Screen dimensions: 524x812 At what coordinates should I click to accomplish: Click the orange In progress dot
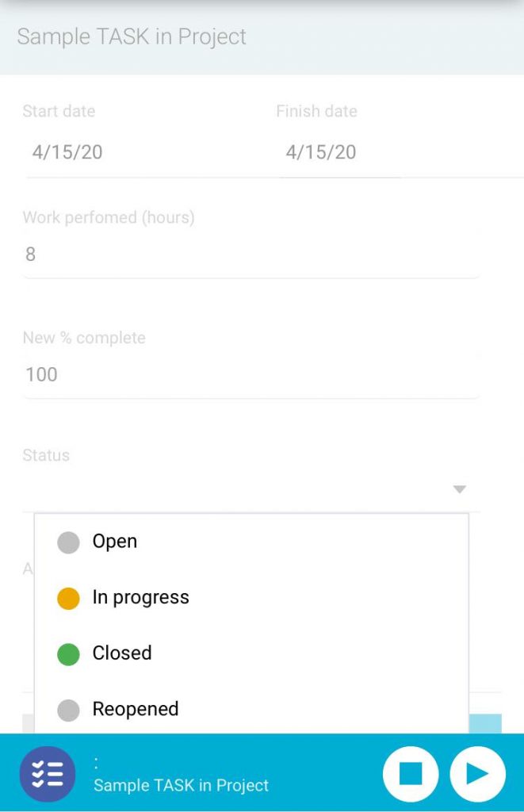click(69, 598)
